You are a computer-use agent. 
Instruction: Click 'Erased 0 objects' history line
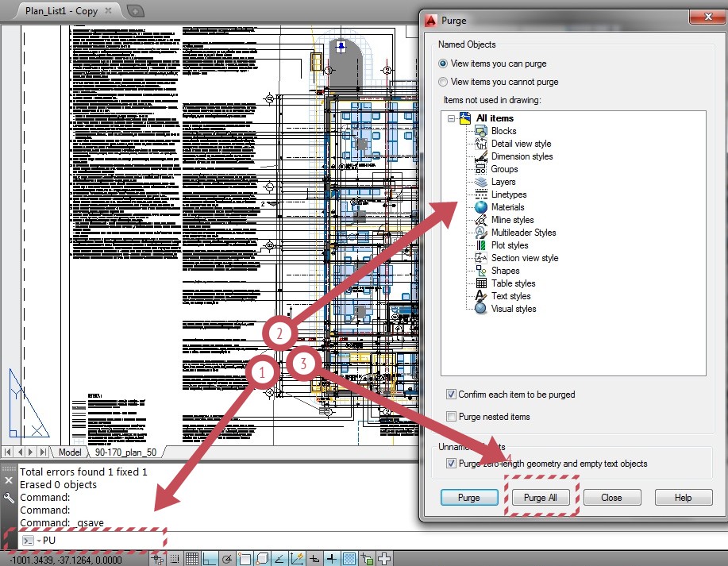58,485
